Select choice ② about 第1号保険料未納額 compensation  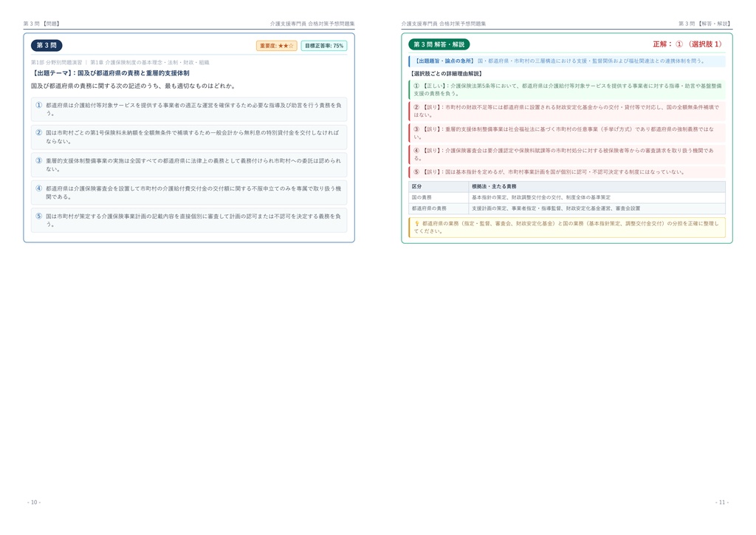(189, 137)
